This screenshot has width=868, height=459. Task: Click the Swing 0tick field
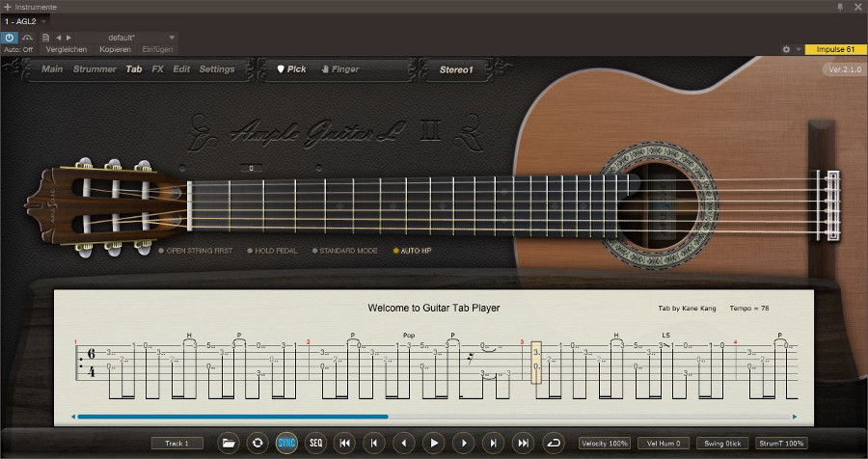pos(722,443)
